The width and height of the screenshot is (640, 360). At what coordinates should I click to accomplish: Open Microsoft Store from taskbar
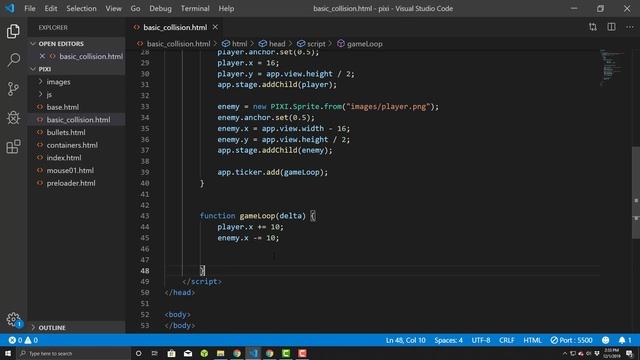[171, 353]
